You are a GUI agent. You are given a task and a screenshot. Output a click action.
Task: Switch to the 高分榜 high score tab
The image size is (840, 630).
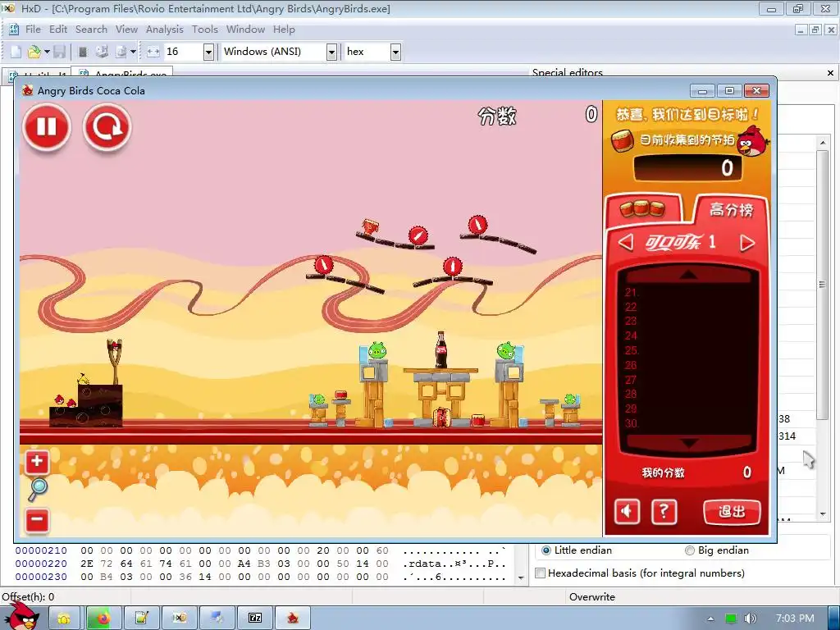click(x=731, y=209)
